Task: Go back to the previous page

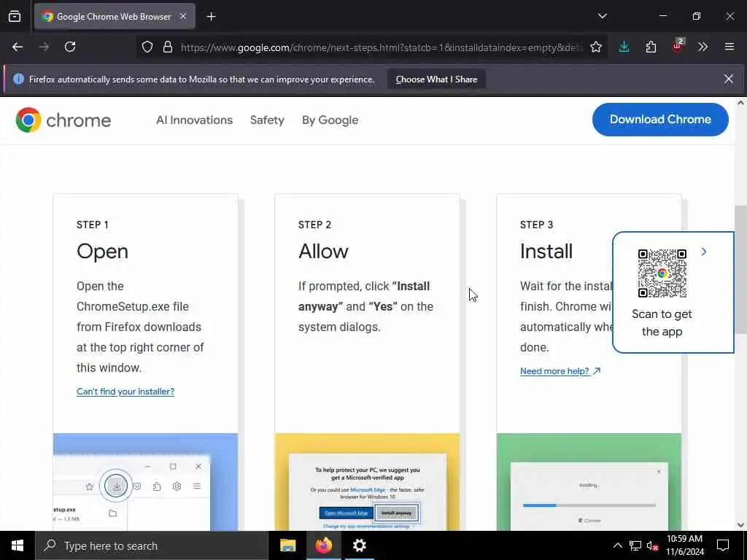Action: [x=18, y=47]
